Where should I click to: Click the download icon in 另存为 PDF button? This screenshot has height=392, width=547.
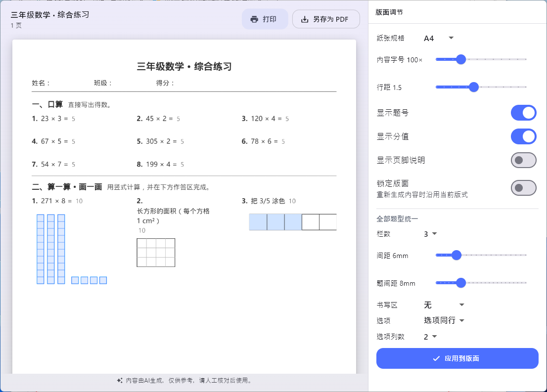[x=305, y=19]
